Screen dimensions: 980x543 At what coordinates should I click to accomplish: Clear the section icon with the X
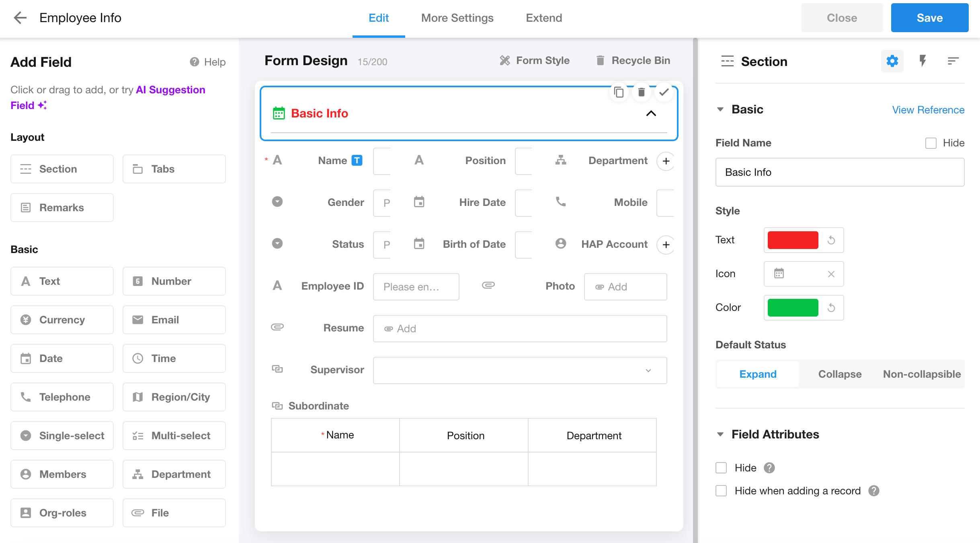pos(831,274)
